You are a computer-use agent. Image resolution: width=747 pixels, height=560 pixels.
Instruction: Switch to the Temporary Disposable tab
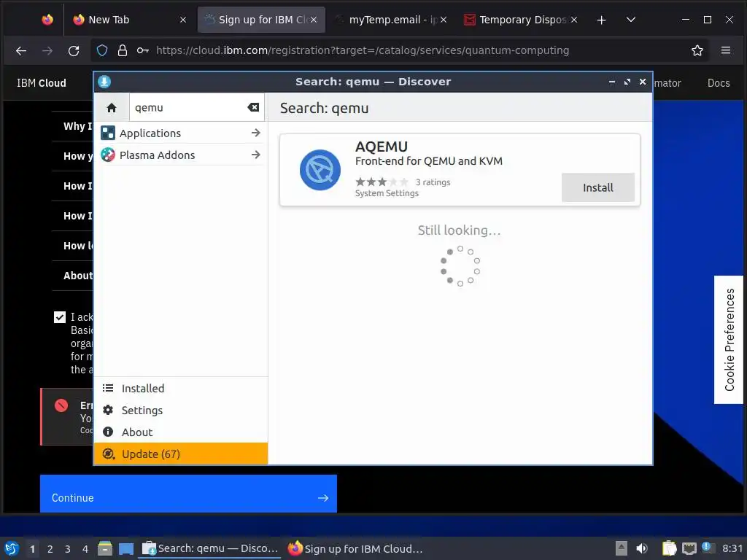pyautogui.click(x=520, y=20)
